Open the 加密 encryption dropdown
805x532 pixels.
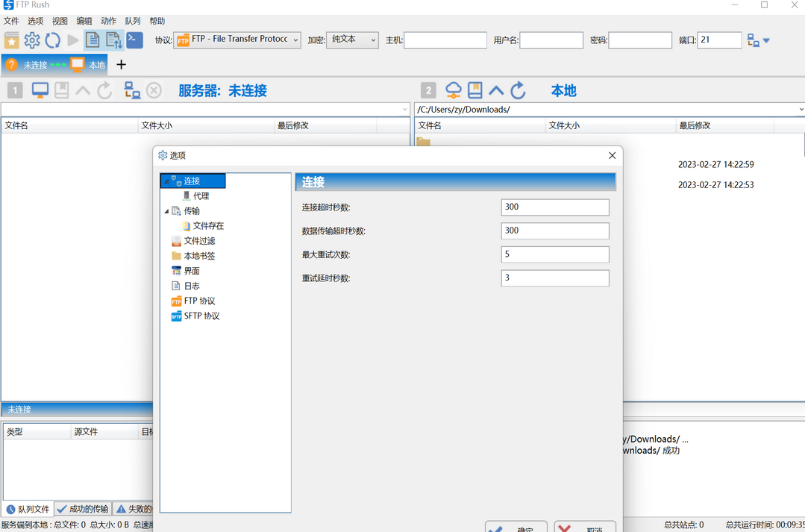(x=373, y=40)
